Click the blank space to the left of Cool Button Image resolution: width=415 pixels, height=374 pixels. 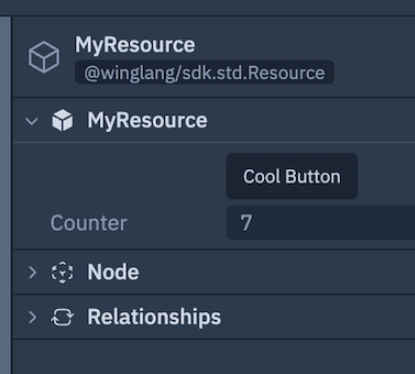pyautogui.click(x=120, y=176)
